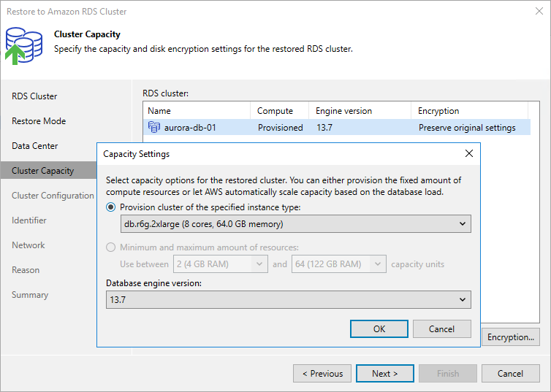This screenshot has width=551, height=392.
Task: Open the 64 (122 GB RAM) maximum capacity dropdown
Action: [x=339, y=264]
